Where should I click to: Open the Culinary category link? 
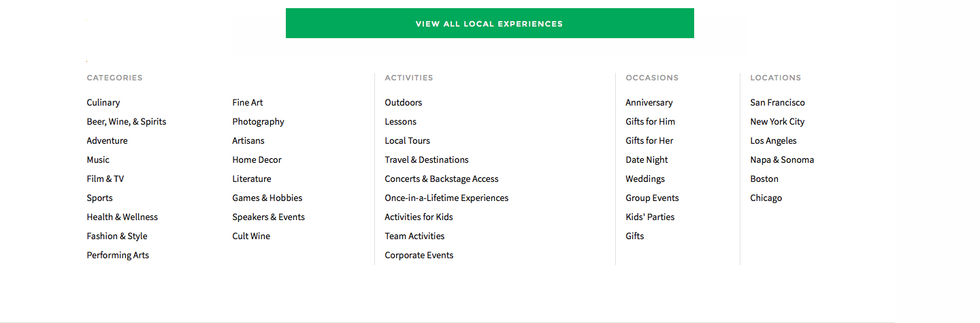click(x=103, y=103)
